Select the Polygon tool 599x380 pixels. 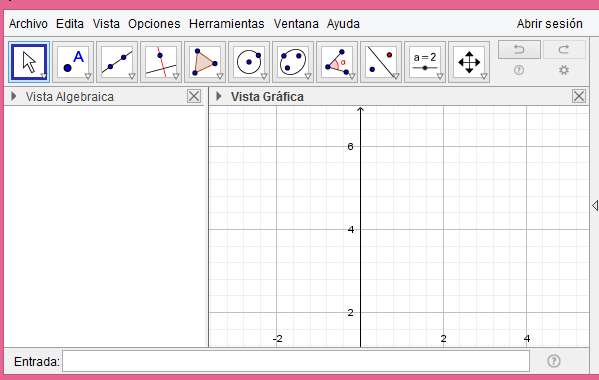pos(205,62)
